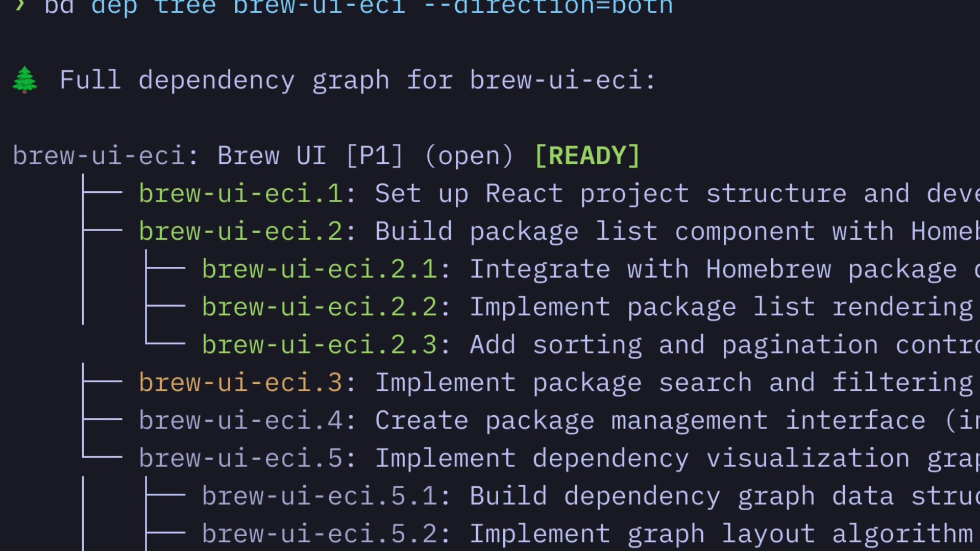Click 'Build package list component' title
Image resolution: width=980 pixels, height=551 pixels.
click(595, 232)
